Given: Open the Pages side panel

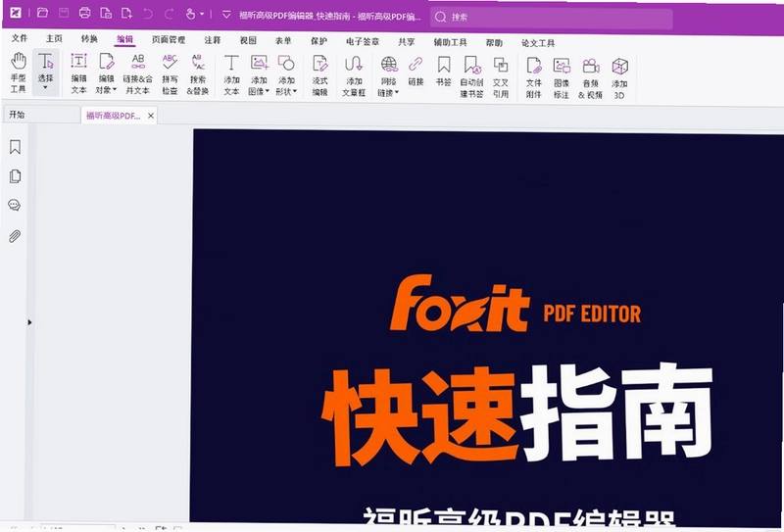Looking at the screenshot, I should 15,176.
